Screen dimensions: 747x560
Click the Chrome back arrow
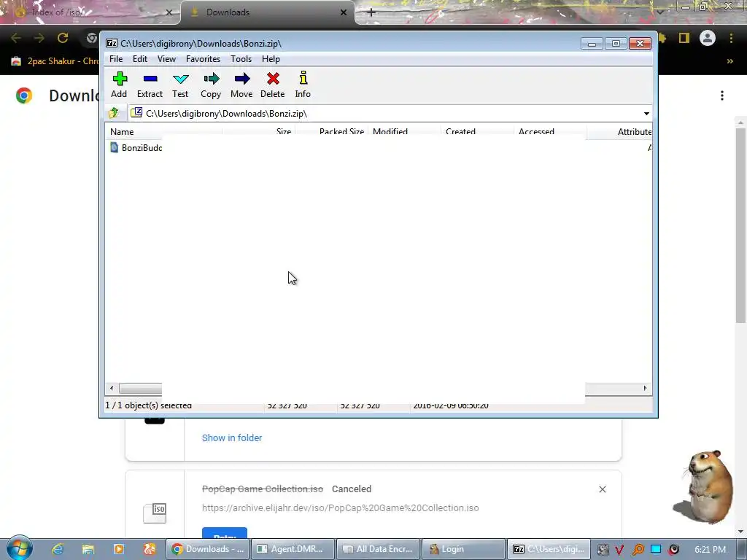(x=16, y=38)
